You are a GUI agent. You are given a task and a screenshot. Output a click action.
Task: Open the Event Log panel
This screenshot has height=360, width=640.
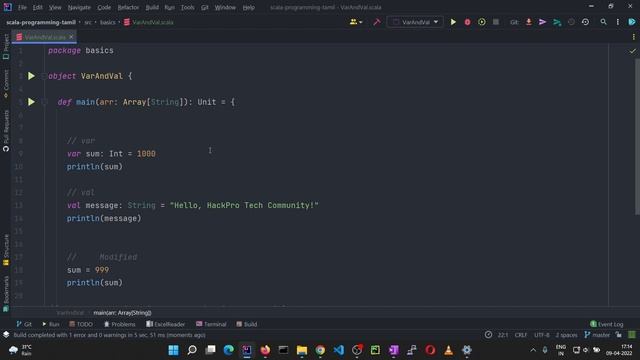point(607,324)
